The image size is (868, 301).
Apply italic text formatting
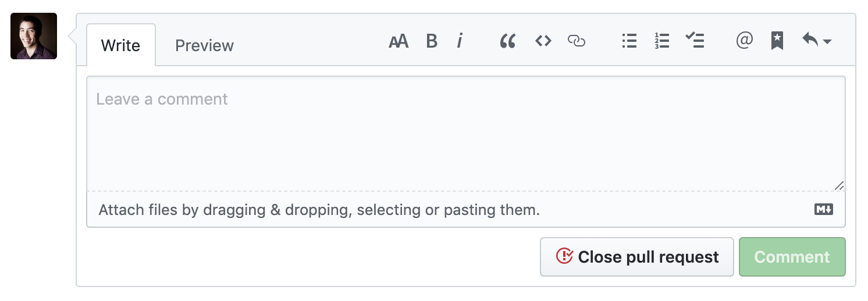(460, 41)
